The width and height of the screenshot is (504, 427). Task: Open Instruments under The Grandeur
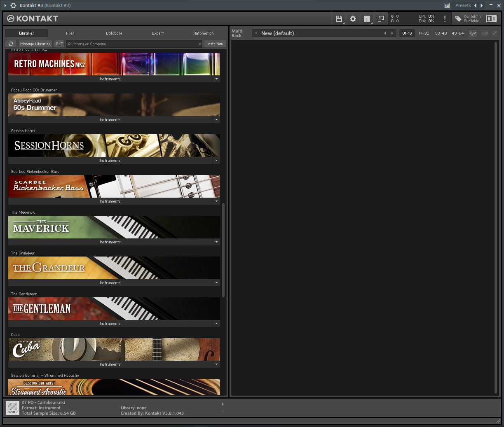point(110,283)
